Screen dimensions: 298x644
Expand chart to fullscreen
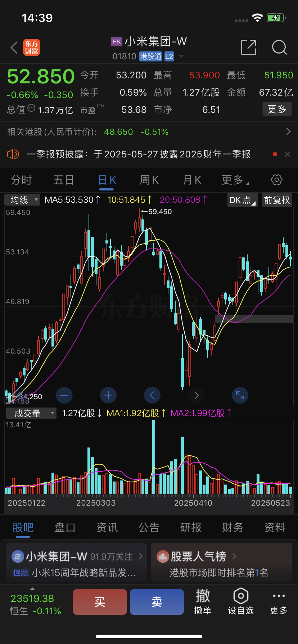[x=240, y=395]
